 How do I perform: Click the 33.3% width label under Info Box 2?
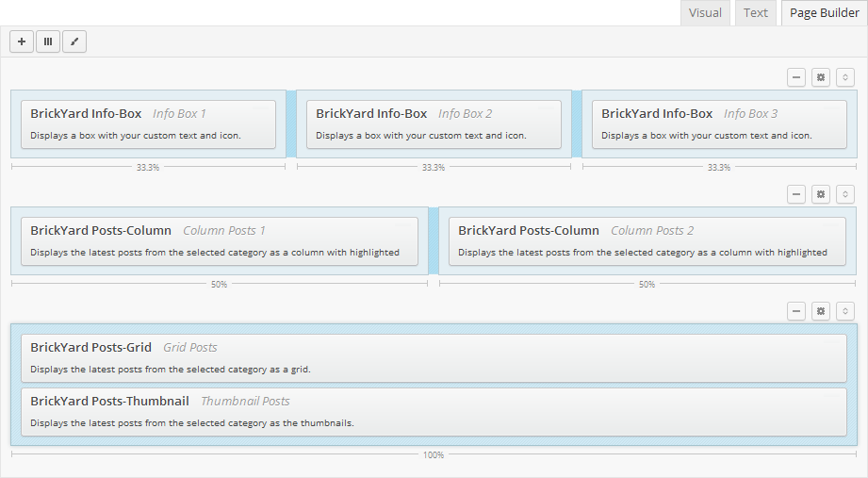tap(434, 167)
